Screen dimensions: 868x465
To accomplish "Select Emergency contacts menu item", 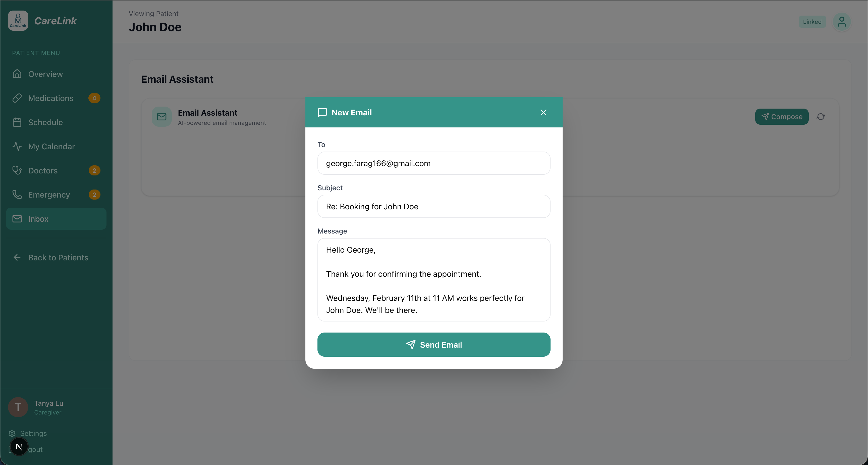I will coord(49,195).
